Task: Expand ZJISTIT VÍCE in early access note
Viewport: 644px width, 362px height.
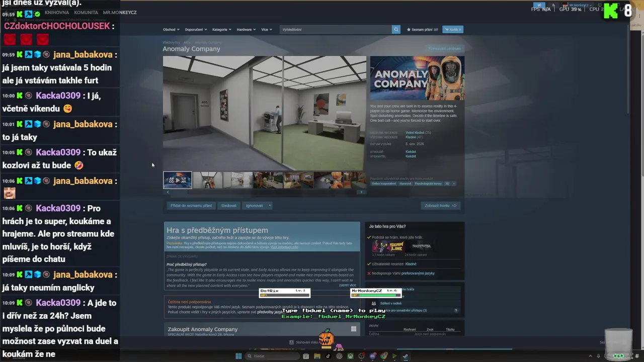Action: (x=348, y=285)
